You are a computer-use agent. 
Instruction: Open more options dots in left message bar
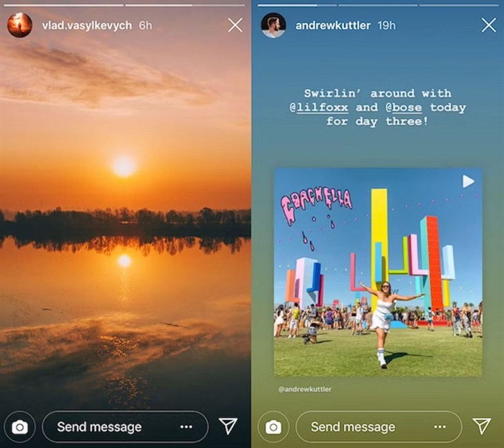(x=186, y=427)
